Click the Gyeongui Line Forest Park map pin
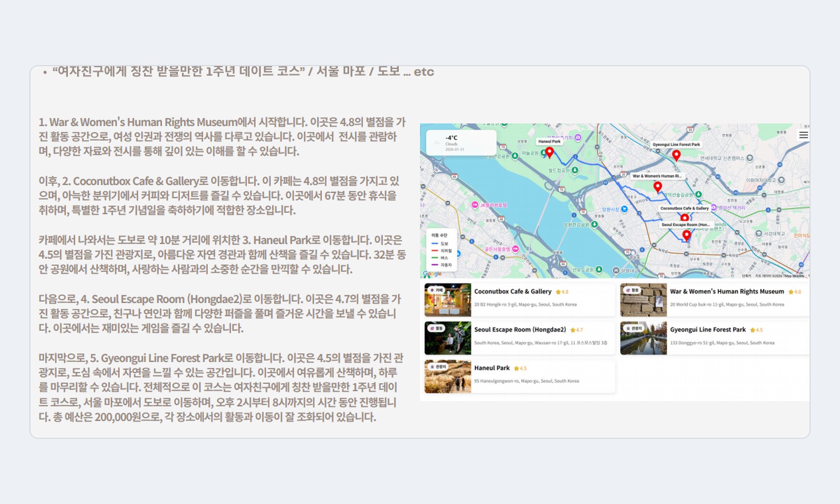Viewport: 840px width, 504px height. coord(676,155)
